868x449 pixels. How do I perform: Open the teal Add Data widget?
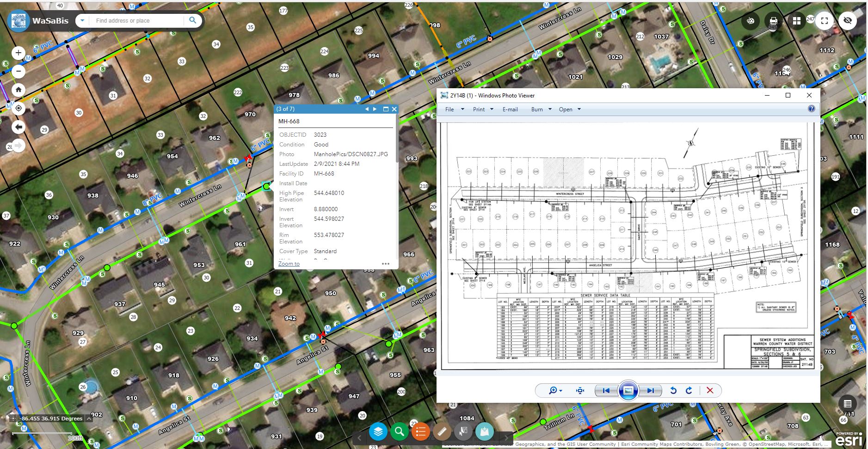(x=485, y=432)
